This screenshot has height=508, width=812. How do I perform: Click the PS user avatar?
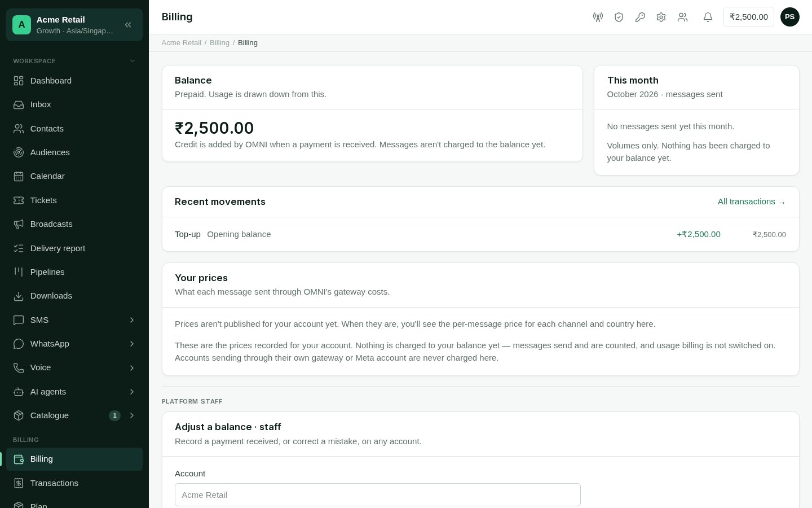click(x=789, y=17)
